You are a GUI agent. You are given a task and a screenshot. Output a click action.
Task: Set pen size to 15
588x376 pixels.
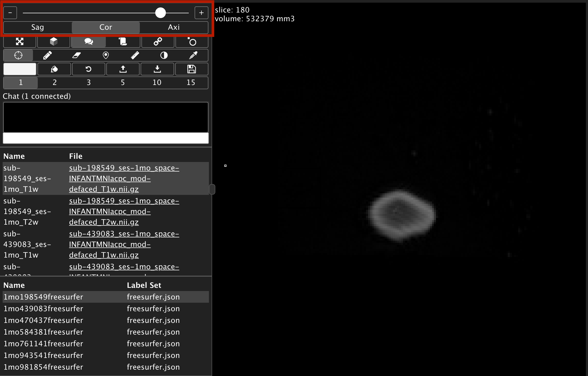click(x=191, y=83)
